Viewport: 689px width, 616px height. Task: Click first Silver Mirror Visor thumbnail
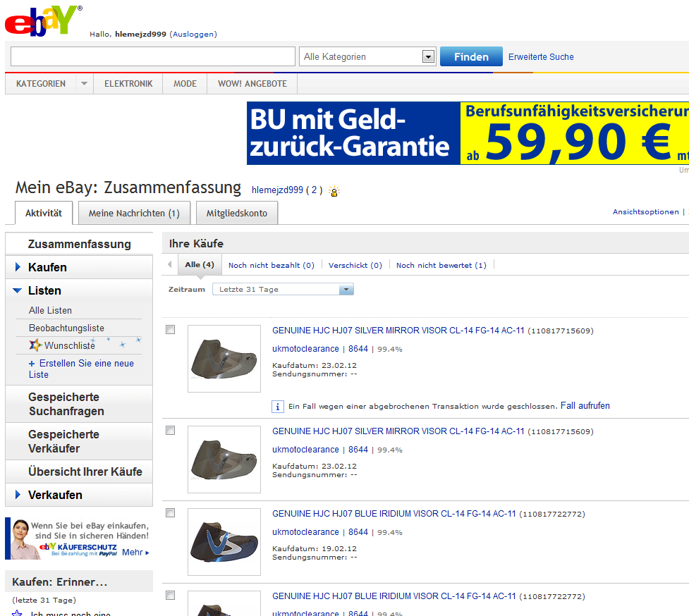(x=224, y=359)
